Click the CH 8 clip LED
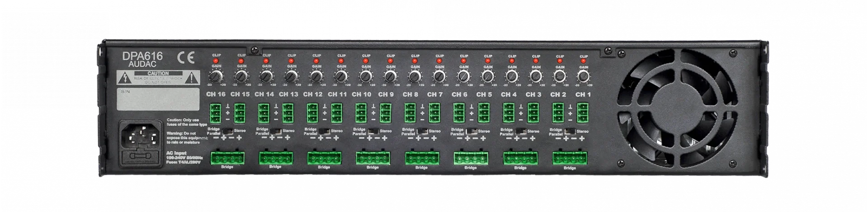 (414, 61)
